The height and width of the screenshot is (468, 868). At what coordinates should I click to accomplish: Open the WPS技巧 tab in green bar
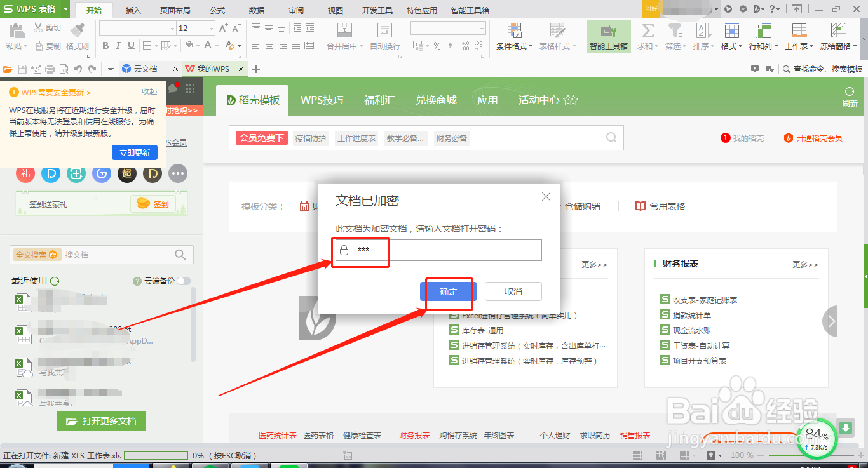322,100
